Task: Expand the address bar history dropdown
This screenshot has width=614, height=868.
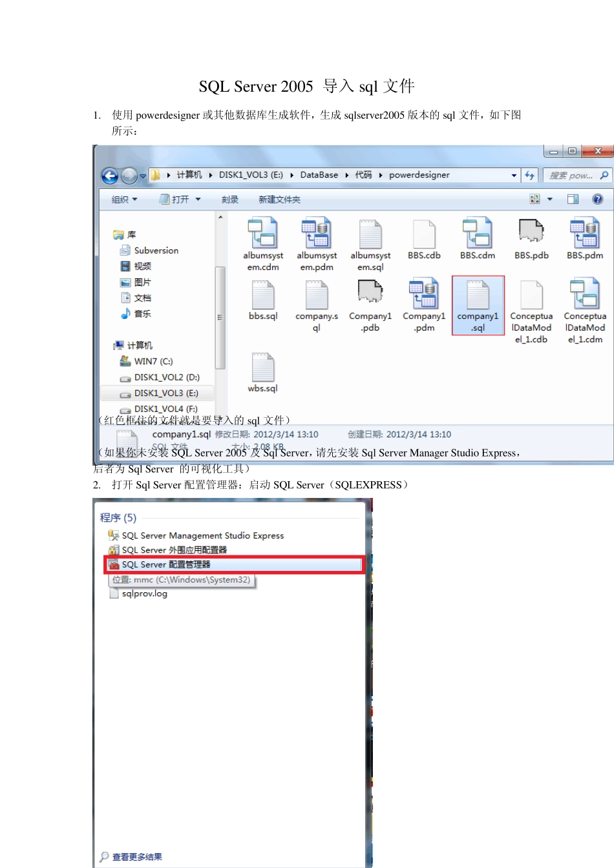Action: pos(514,175)
